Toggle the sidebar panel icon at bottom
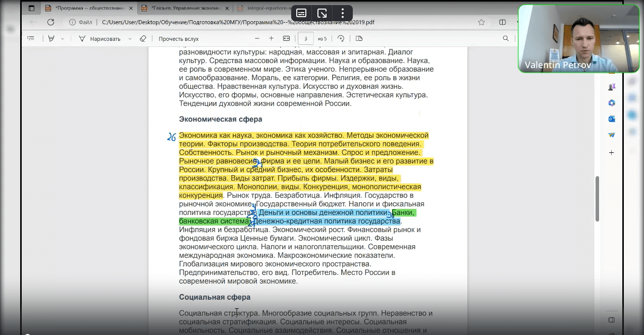The image size is (644, 335). [x=611, y=320]
